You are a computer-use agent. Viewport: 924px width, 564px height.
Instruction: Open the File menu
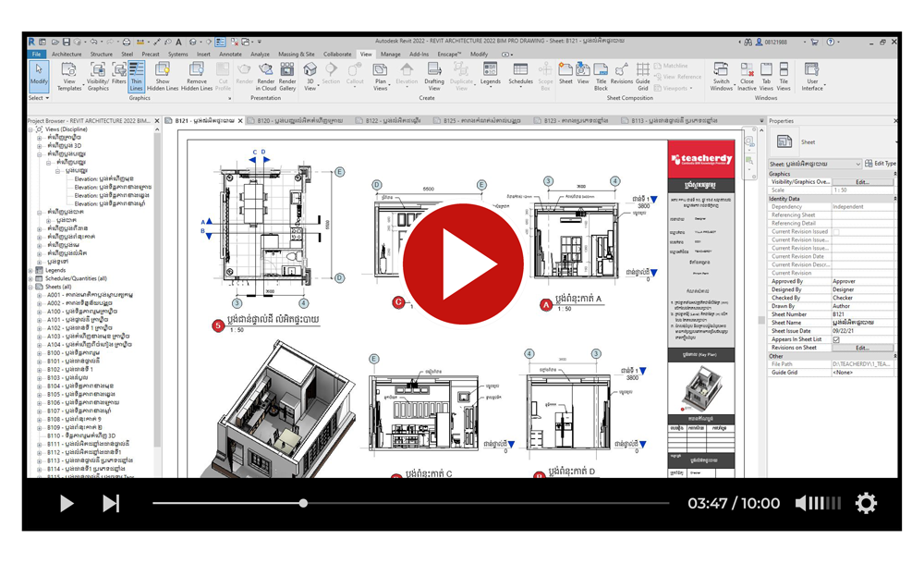pyautogui.click(x=37, y=54)
